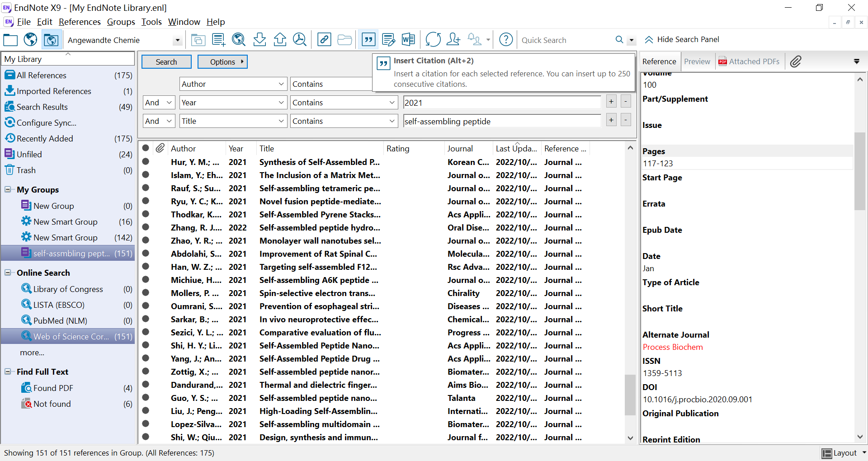Click the Sync Library circular-arrows icon

tap(433, 40)
